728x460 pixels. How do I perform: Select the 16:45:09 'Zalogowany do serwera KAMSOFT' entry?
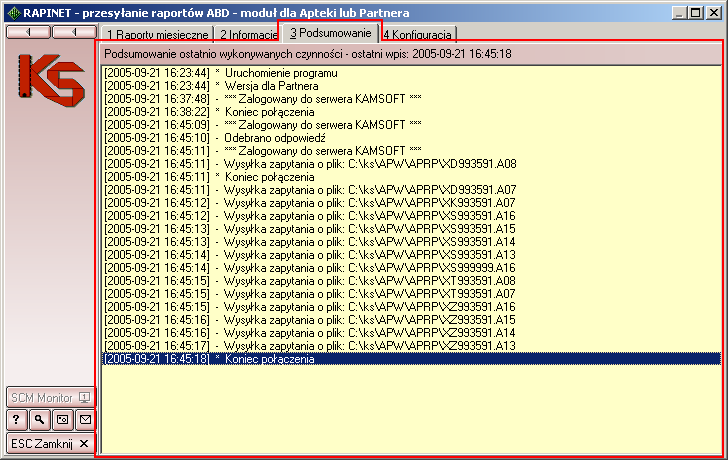click(x=411, y=125)
